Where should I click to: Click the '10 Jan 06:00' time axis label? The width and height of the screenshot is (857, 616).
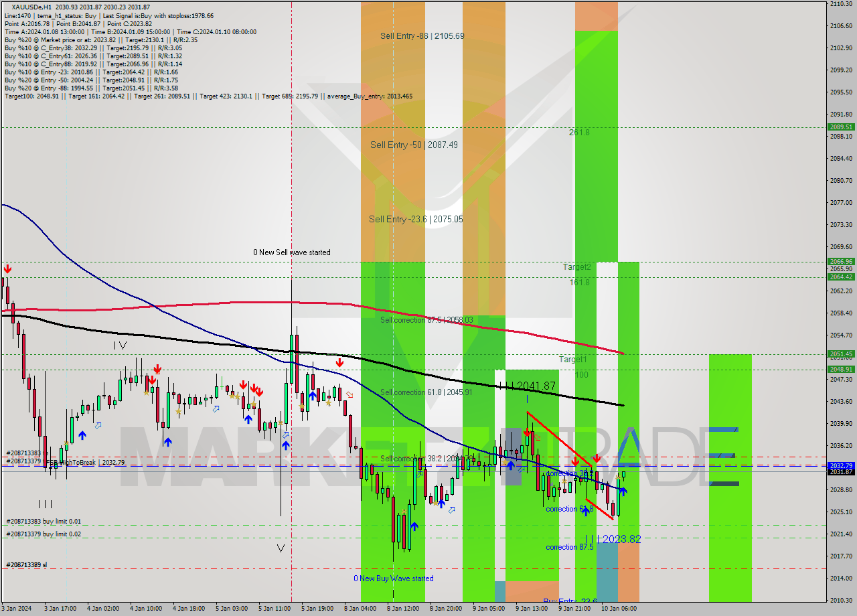tap(618, 609)
